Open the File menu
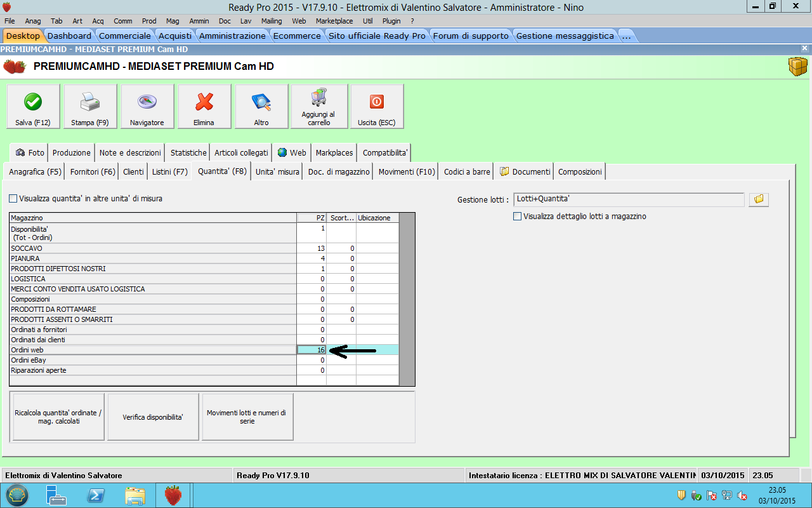This screenshot has width=812, height=508. [x=10, y=21]
